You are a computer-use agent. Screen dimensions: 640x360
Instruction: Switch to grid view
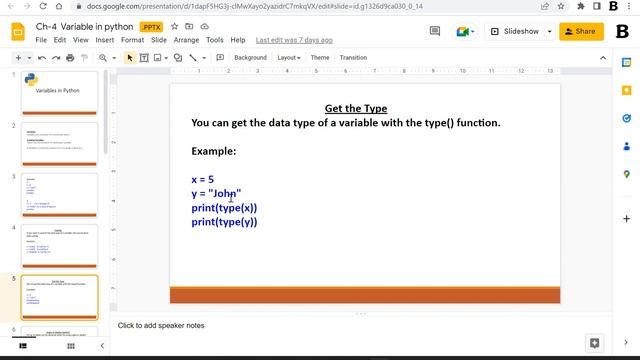pos(71,346)
